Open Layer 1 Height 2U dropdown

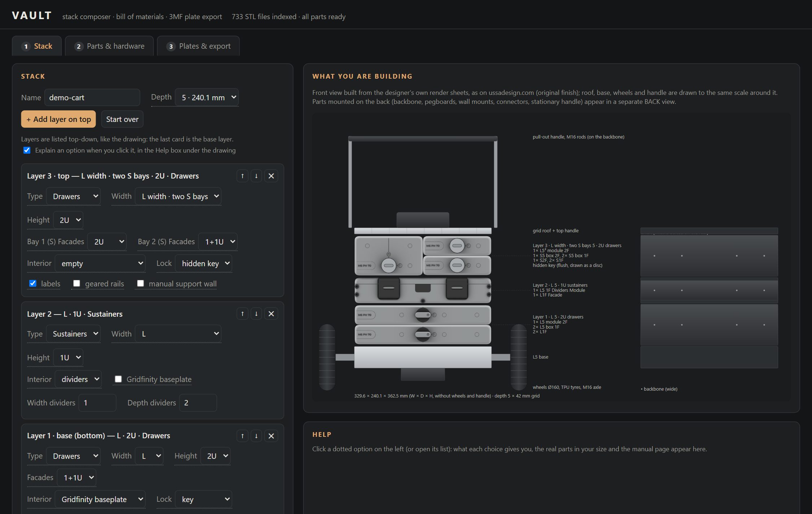pyautogui.click(x=215, y=456)
